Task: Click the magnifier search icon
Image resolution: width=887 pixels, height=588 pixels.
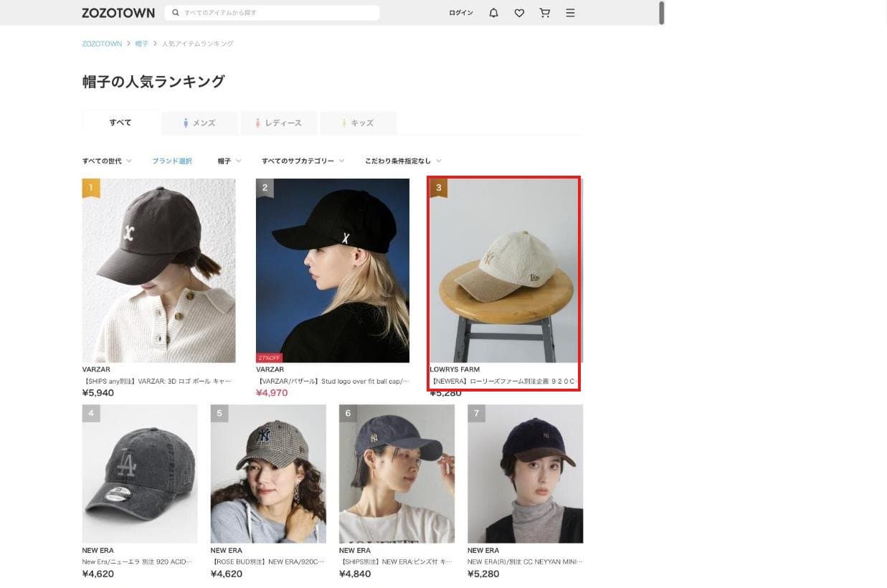Action: pyautogui.click(x=176, y=13)
